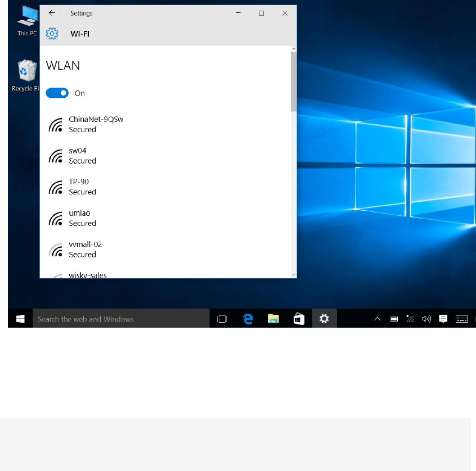Screen dimensions: 476x471
Task: Close the Settings window
Action: click(285, 13)
